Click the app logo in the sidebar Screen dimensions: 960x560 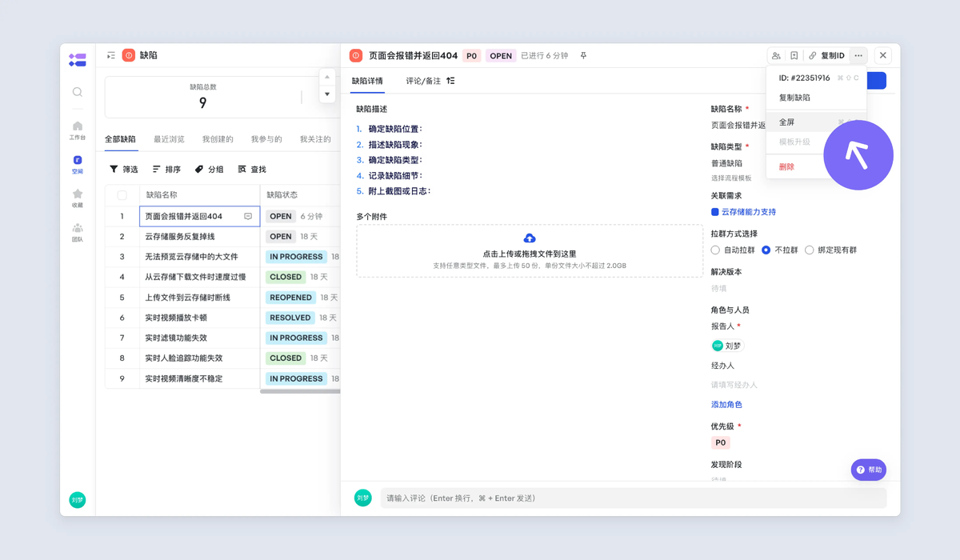coord(77,58)
